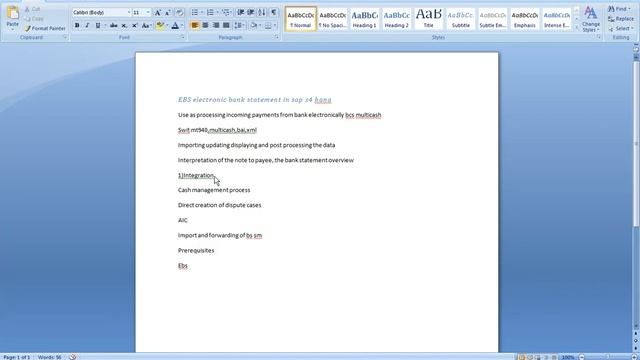640x360 pixels.
Task: Apply the red font color
Action: pos(175,25)
